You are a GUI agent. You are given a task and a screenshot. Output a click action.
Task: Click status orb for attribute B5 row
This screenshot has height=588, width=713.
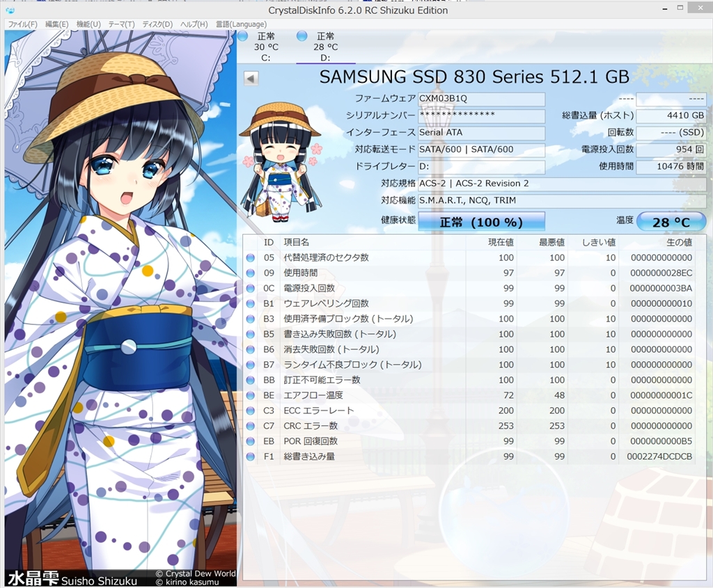pyautogui.click(x=250, y=334)
